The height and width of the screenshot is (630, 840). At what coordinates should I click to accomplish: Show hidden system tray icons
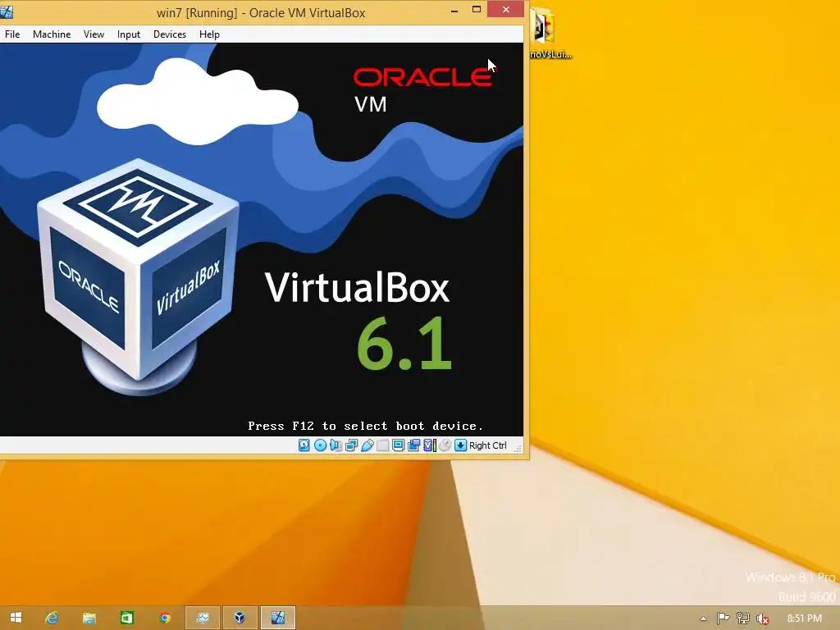[x=703, y=619]
